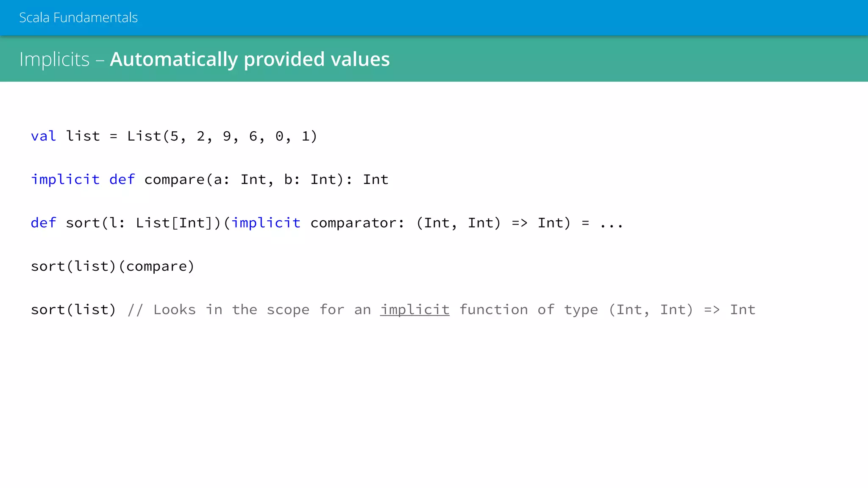
Task: Click the bold "Automatically provided values" title
Action: [x=250, y=59]
